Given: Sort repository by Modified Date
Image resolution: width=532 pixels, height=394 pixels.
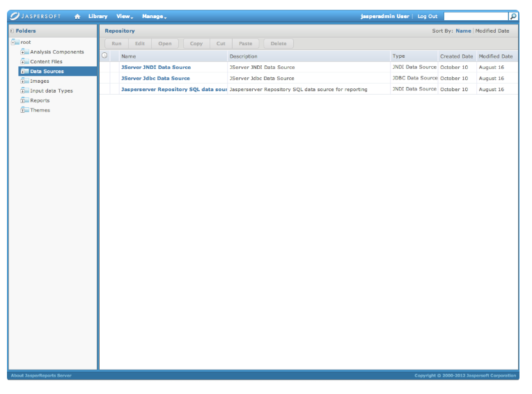Looking at the screenshot, I should coord(492,31).
